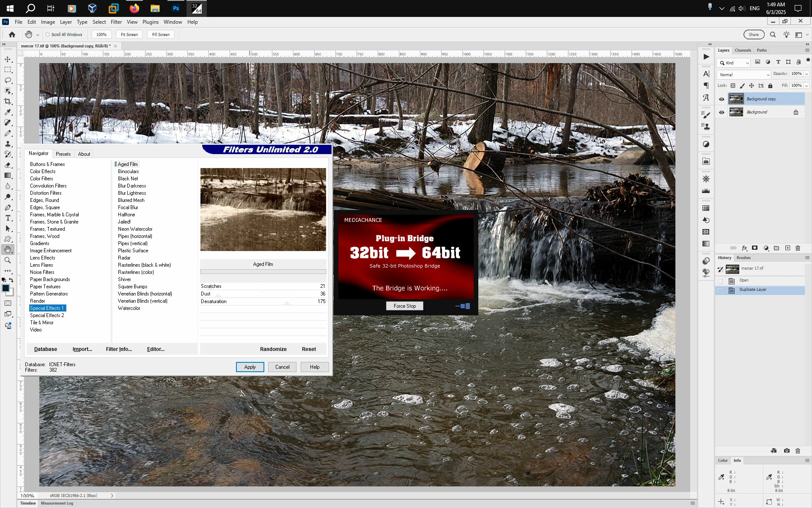Delete layer using Layers panel trash icon
This screenshot has width=812, height=508.
(x=798, y=248)
